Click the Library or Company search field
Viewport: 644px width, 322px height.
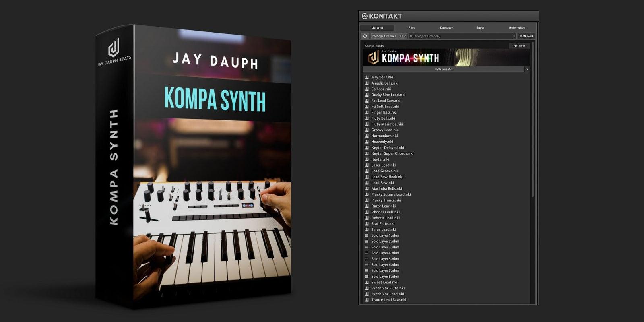(x=461, y=36)
